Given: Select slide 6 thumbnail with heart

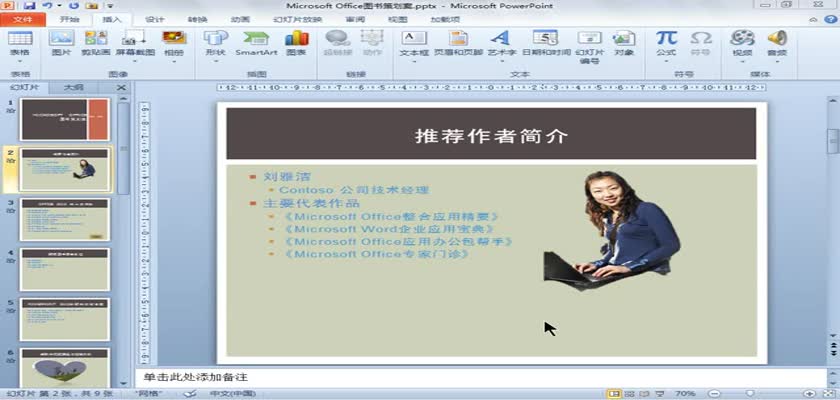Looking at the screenshot, I should click(x=65, y=368).
